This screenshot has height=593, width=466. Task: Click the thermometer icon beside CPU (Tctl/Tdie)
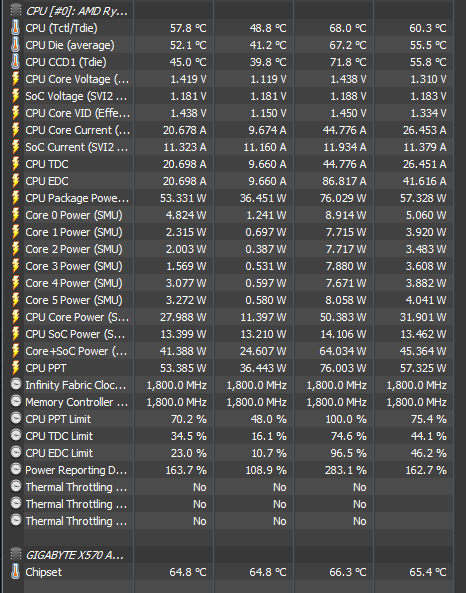click(15, 28)
